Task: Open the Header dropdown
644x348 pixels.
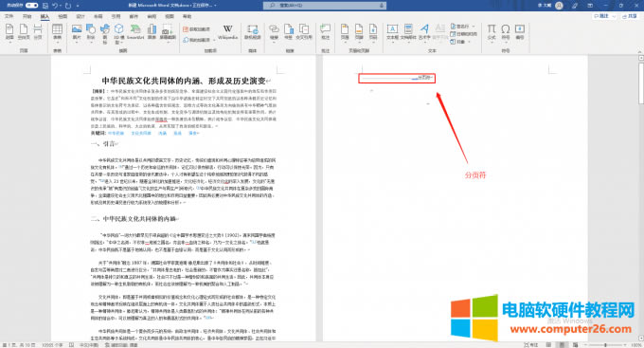Action: [345, 32]
